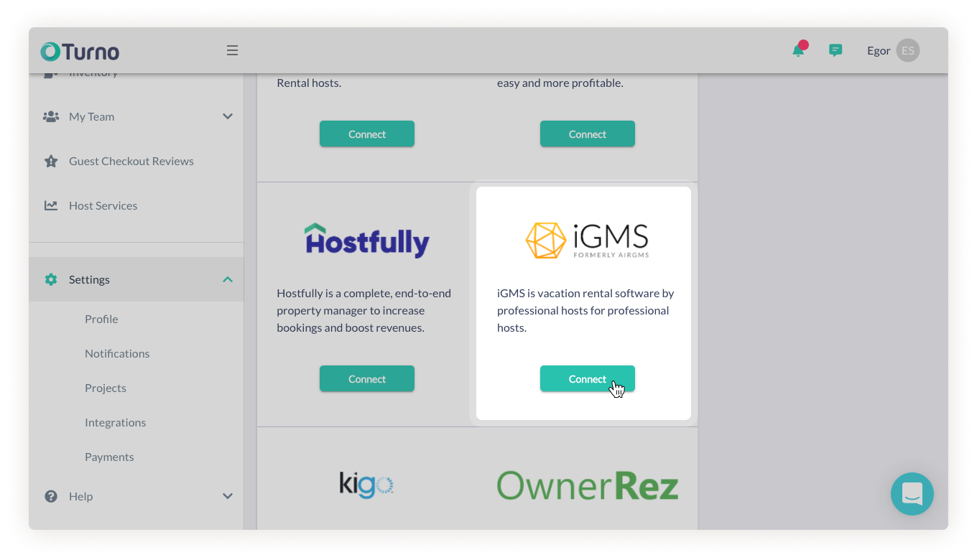
Task: Toggle the hamburger menu icon
Action: pyautogui.click(x=232, y=50)
